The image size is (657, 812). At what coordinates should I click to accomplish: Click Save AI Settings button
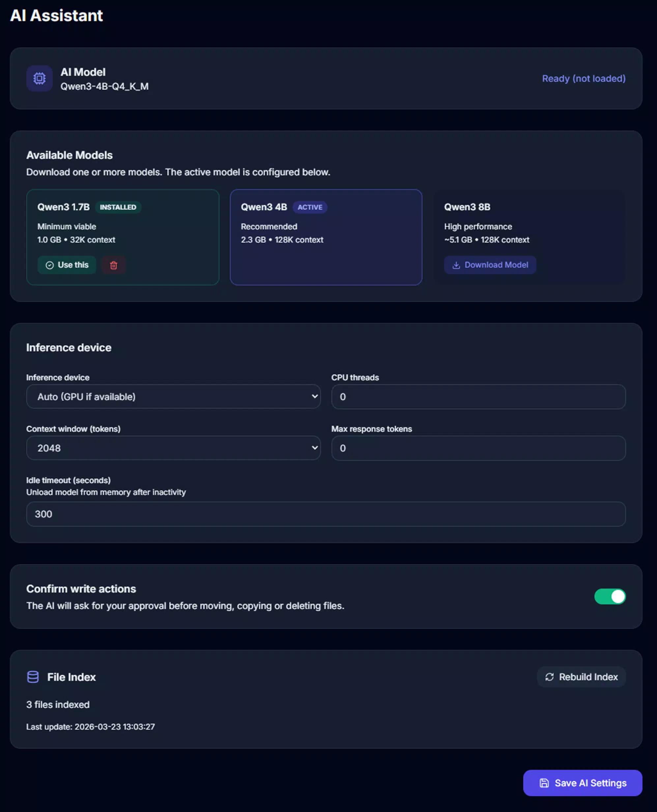[583, 783]
